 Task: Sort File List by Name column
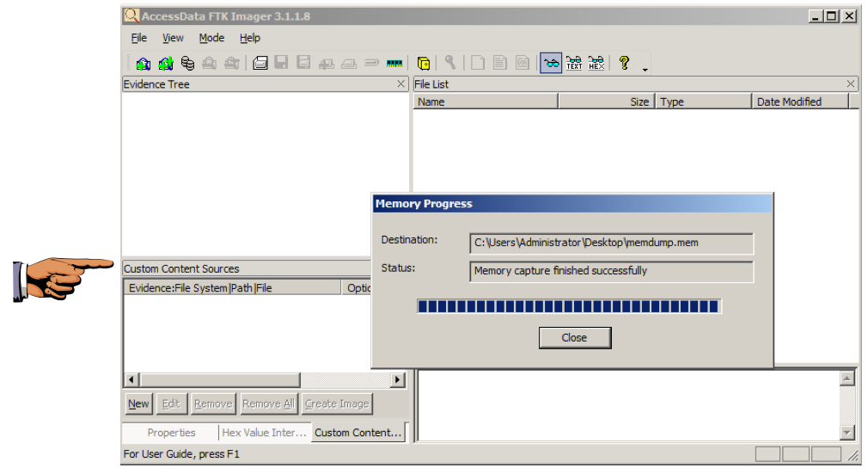(x=486, y=102)
